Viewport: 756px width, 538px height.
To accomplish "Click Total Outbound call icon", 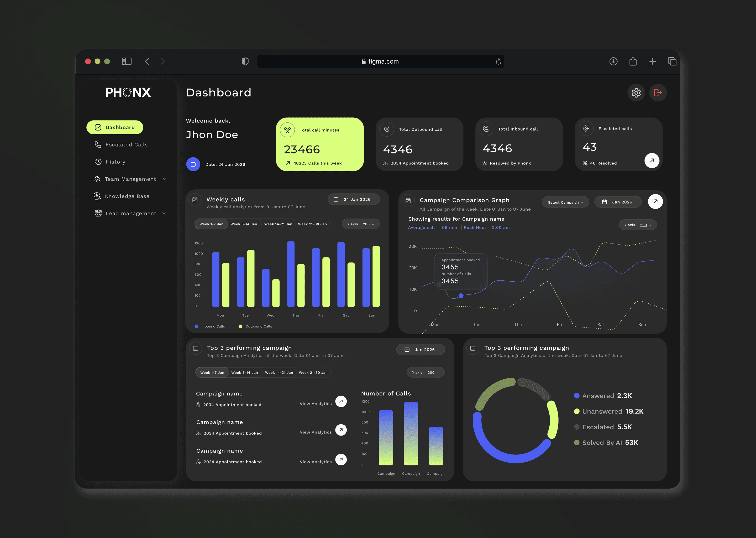I will click(x=387, y=129).
